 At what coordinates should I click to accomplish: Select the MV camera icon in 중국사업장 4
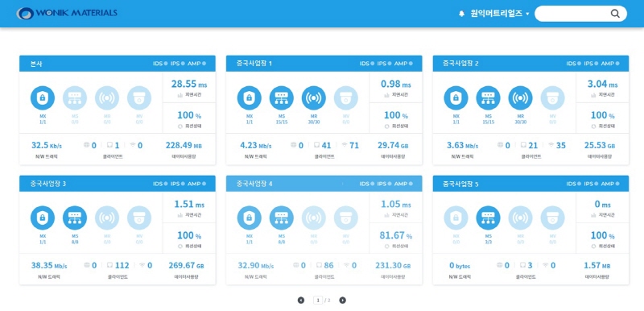point(346,218)
